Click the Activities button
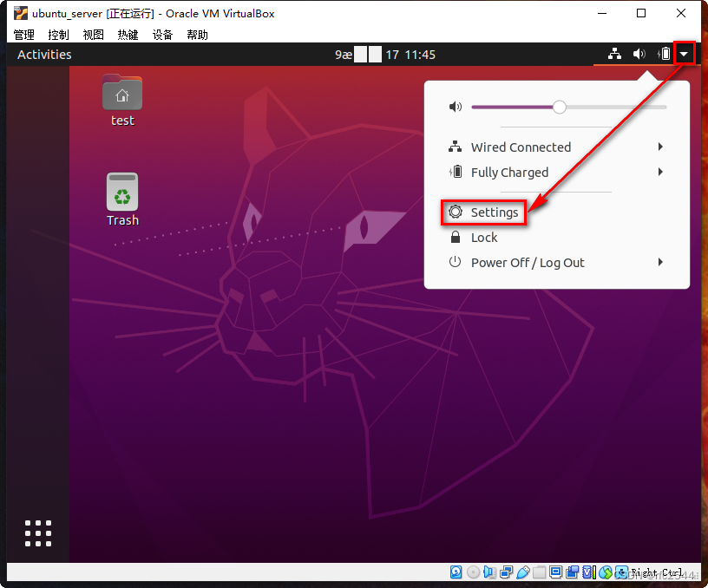The height and width of the screenshot is (588, 708). click(x=44, y=54)
